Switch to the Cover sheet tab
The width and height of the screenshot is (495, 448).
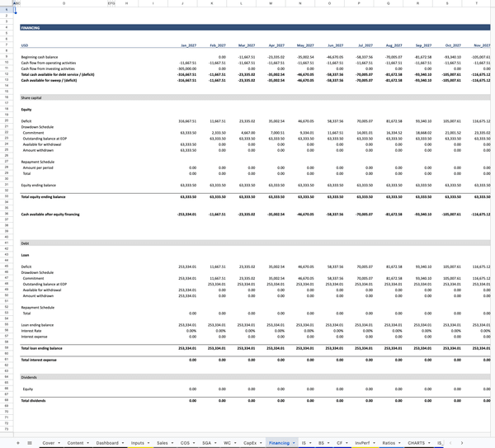49,443
